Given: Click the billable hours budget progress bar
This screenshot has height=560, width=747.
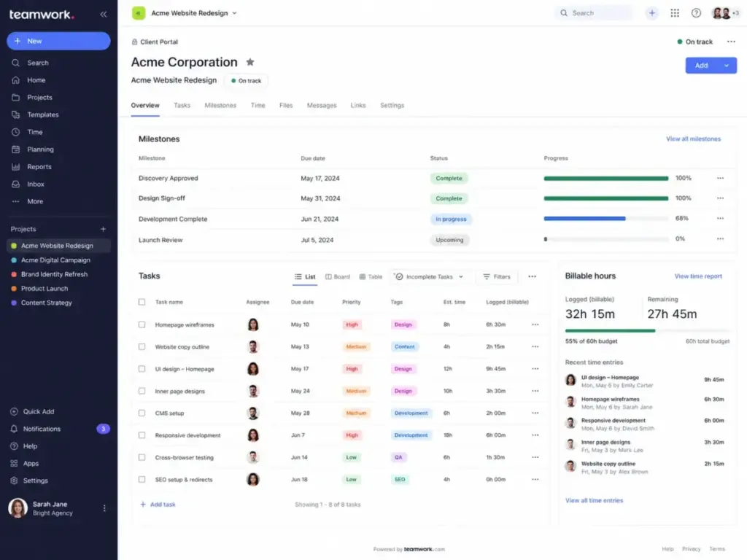Looking at the screenshot, I should pyautogui.click(x=647, y=330).
